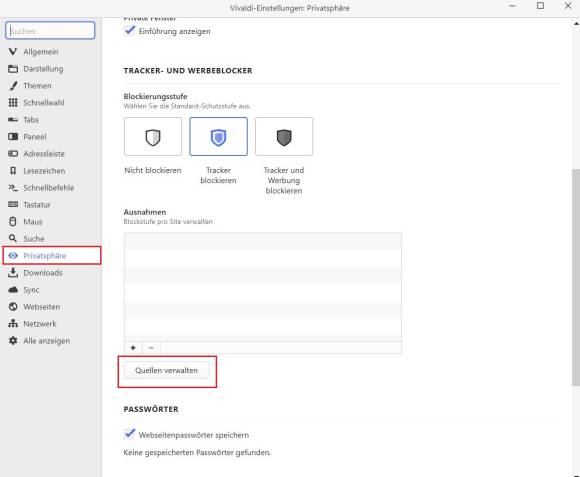This screenshot has height=477, width=580.
Task: Click the grid icon beside Schnellwahl
Action: click(x=13, y=102)
